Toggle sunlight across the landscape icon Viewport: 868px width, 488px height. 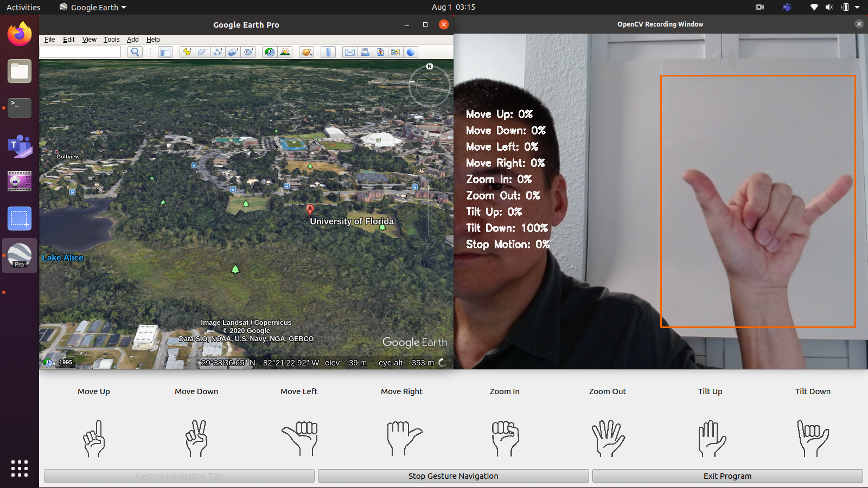285,52
